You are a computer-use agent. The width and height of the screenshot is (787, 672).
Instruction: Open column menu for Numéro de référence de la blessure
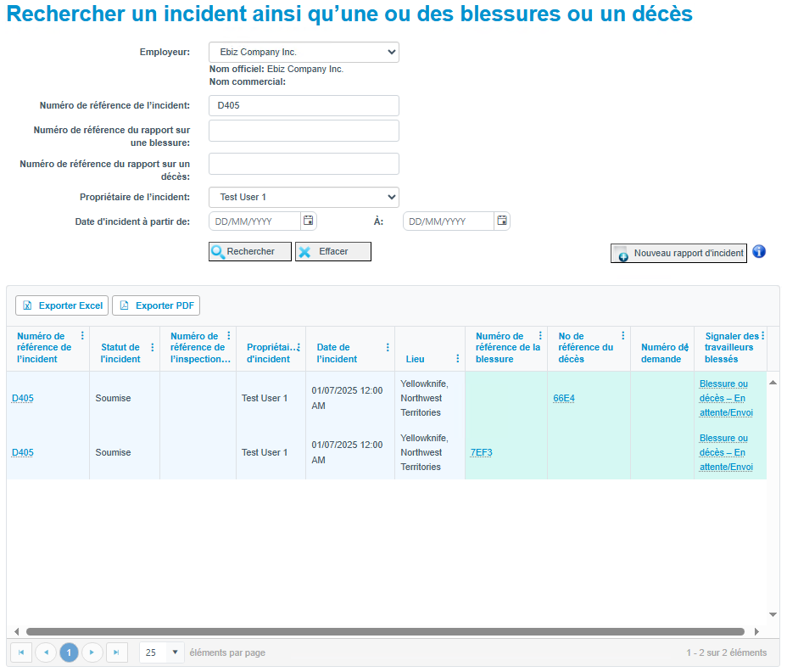pos(540,335)
